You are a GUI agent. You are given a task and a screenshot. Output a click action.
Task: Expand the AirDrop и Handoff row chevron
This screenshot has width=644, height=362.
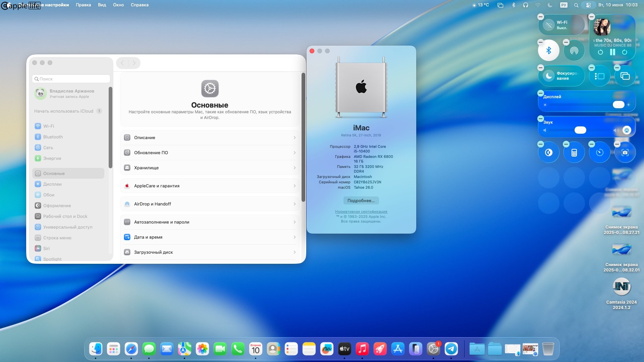(x=294, y=204)
